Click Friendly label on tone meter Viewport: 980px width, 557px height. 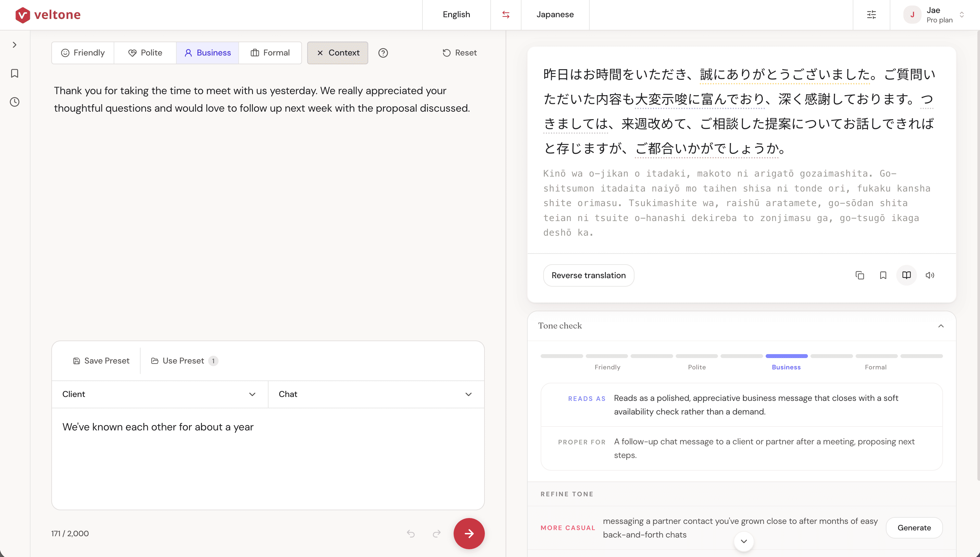point(607,367)
